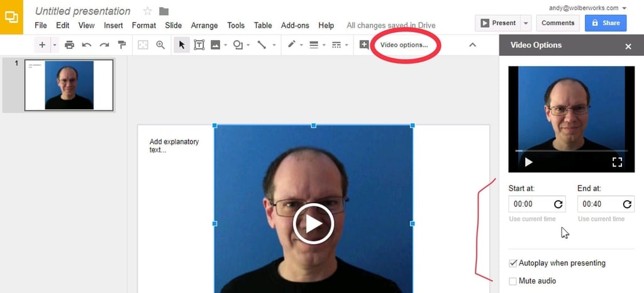The image size is (644, 293).
Task: Click the Add explanatory text box
Action: [174, 146]
